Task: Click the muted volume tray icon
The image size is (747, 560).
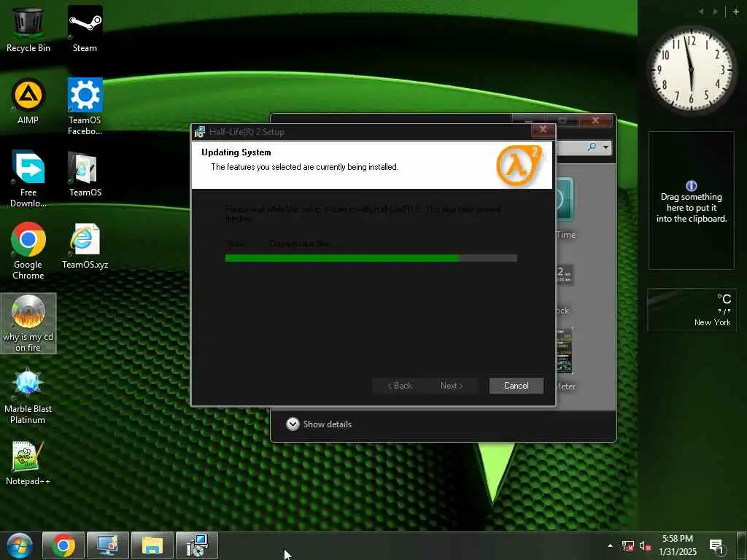Action: click(645, 546)
